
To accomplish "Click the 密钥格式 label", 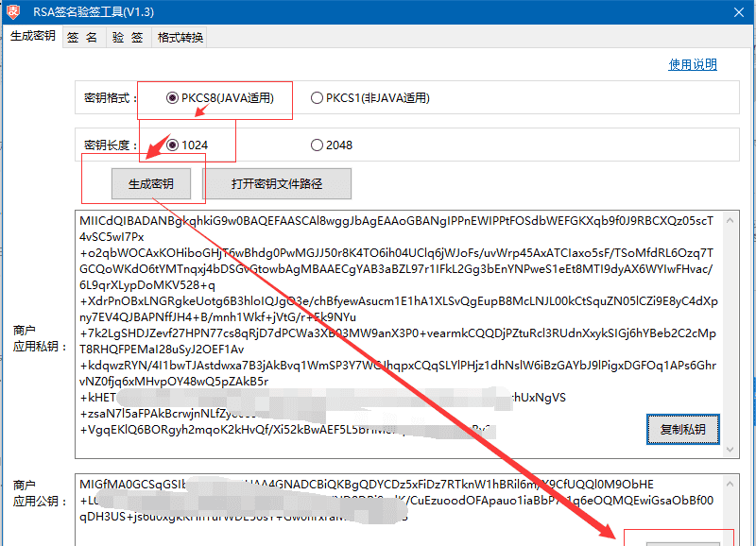I will point(111,98).
